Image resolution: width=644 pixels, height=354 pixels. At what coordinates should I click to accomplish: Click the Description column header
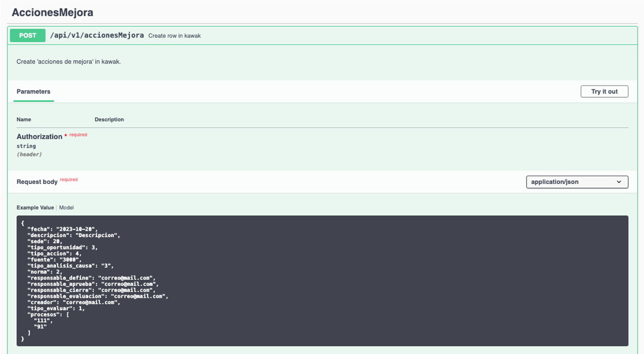click(x=109, y=119)
